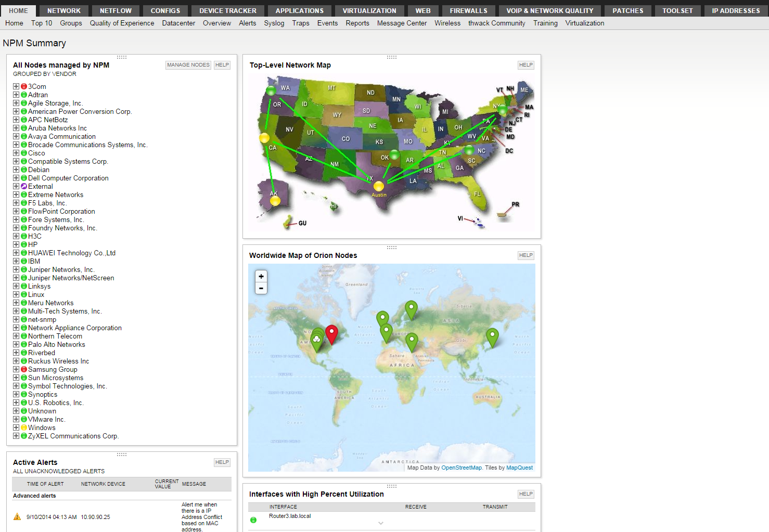The width and height of the screenshot is (769, 532).
Task: Expand the Windows vendor group
Action: [16, 428]
